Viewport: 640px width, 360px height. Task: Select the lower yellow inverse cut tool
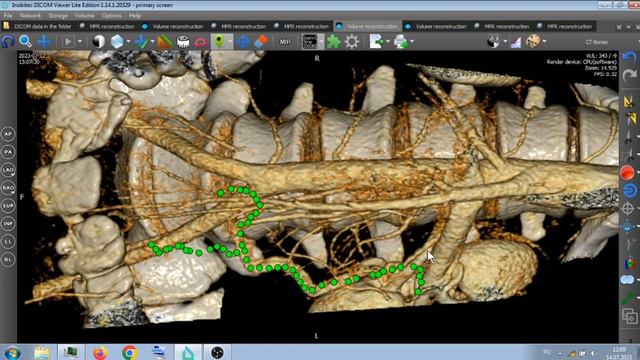629,119
